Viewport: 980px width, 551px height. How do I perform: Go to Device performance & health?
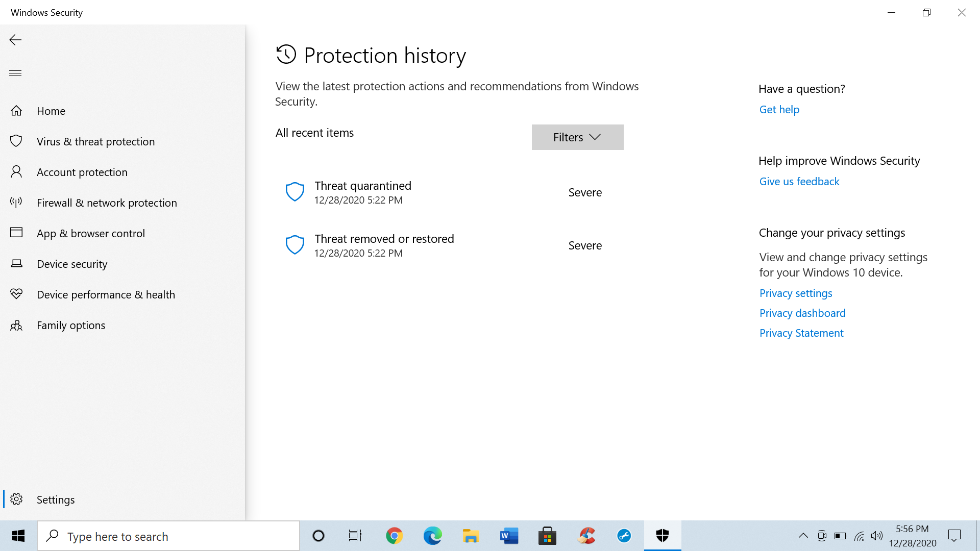point(122,294)
